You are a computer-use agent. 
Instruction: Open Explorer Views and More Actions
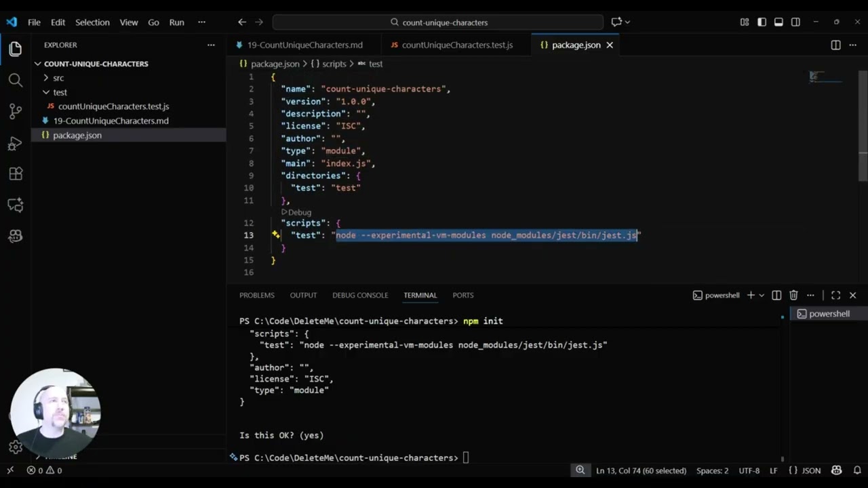point(211,45)
